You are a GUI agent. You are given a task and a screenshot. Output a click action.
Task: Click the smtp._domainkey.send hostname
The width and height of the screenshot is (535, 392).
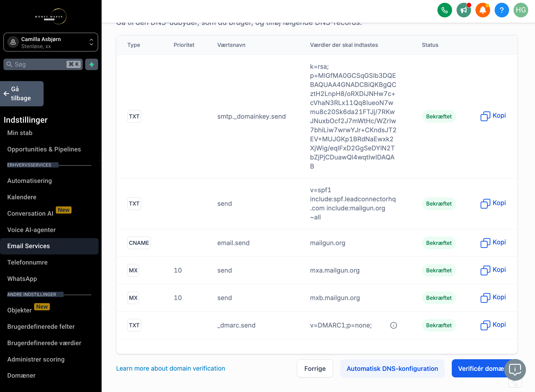[x=252, y=116]
